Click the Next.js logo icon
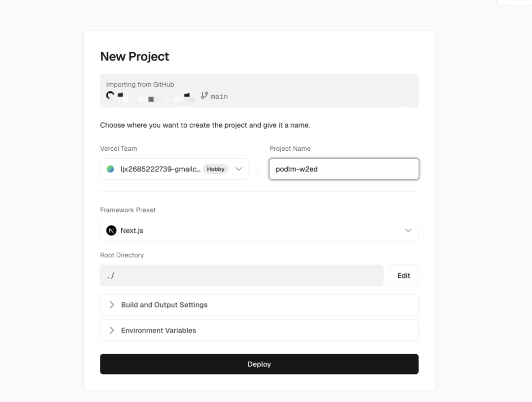 [x=111, y=231]
